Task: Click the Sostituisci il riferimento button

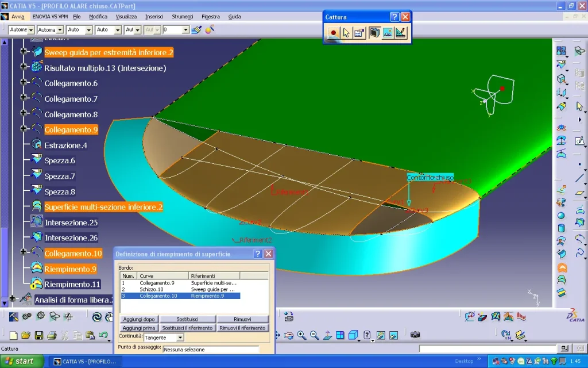Action: click(x=187, y=328)
